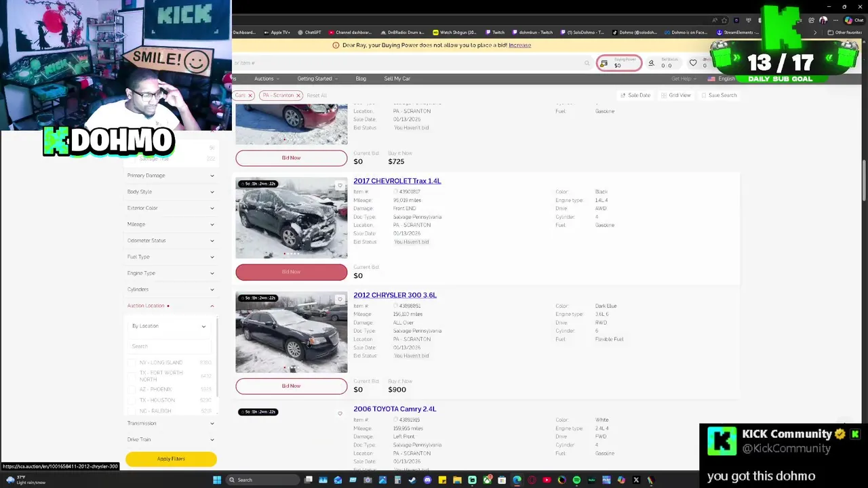This screenshot has width=868, height=488.
Task: Open the By Location dropdown
Action: point(169,326)
